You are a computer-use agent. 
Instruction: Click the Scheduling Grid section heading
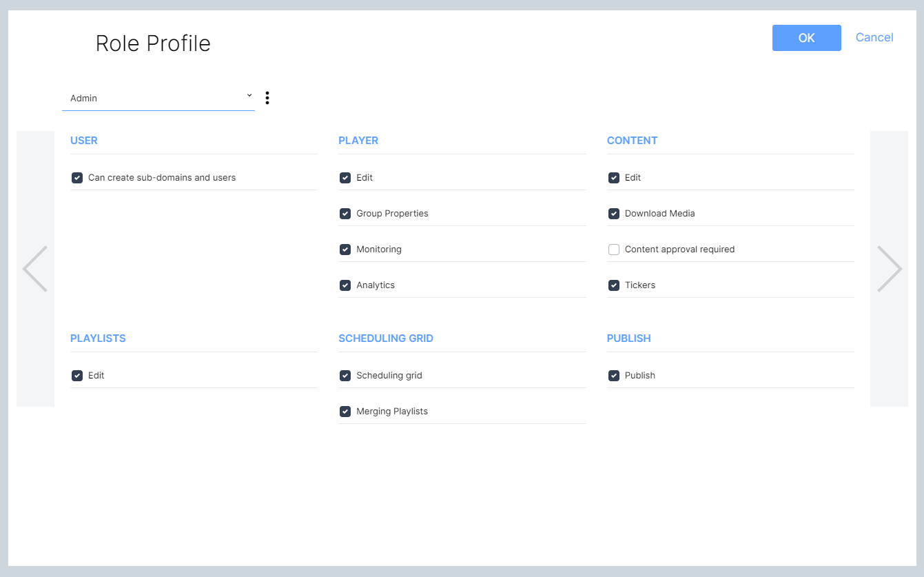pyautogui.click(x=386, y=338)
